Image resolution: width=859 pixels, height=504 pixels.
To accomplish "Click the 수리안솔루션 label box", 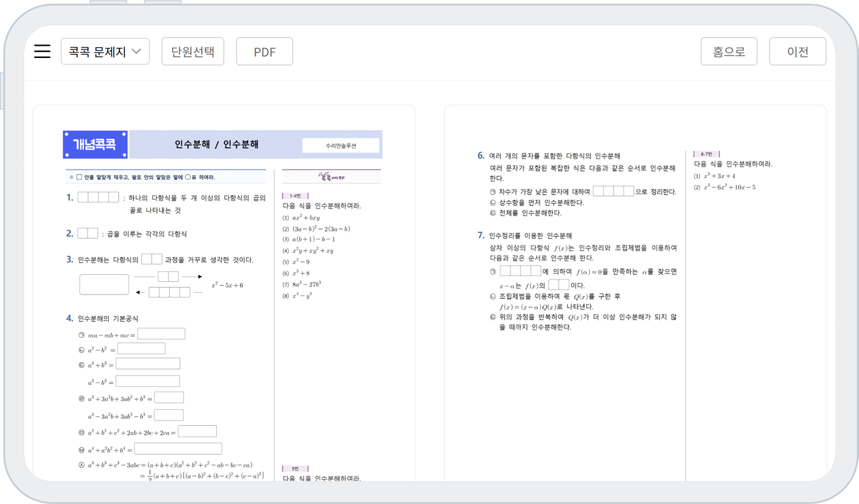I will pos(340,146).
